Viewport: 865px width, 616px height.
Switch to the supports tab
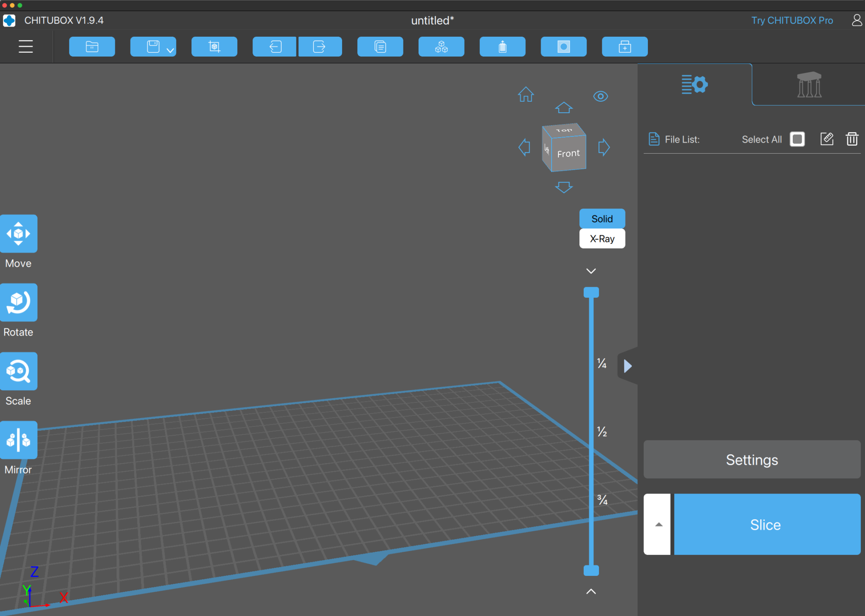coord(808,85)
